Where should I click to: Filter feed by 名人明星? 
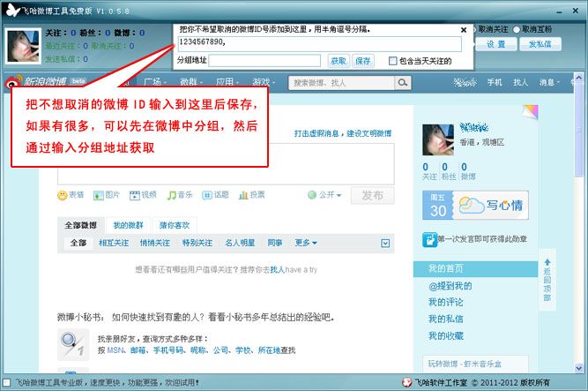coord(240,243)
